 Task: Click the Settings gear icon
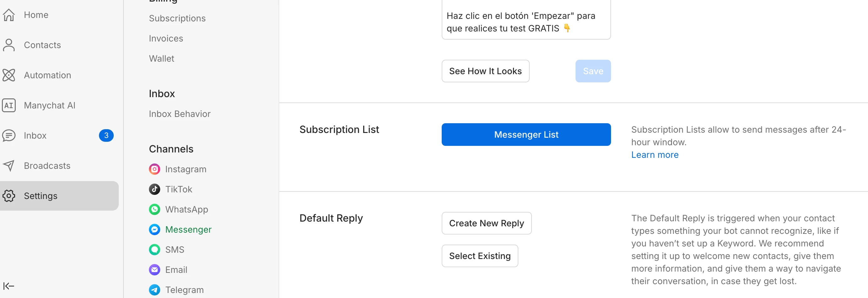[9, 196]
